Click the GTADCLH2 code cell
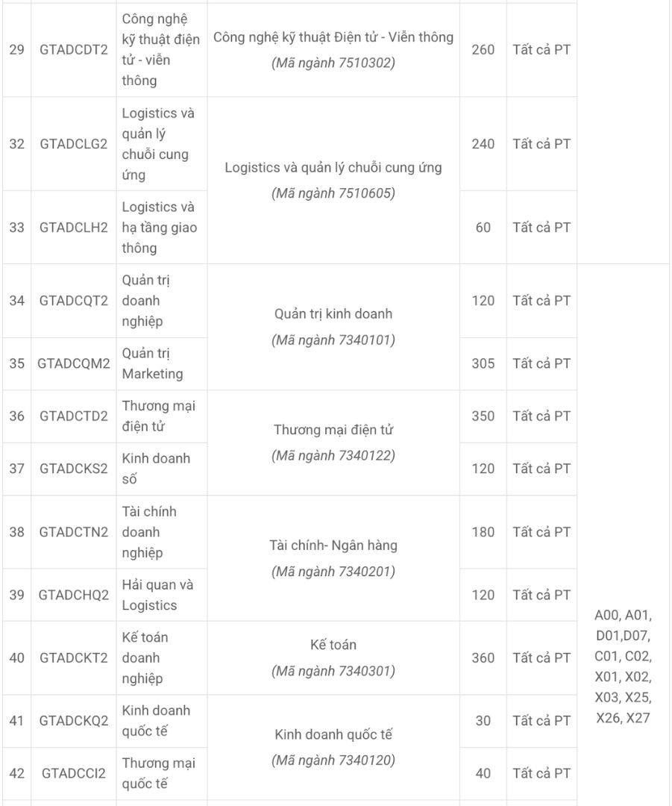Viewport: 672px width, 806px height. (73, 227)
